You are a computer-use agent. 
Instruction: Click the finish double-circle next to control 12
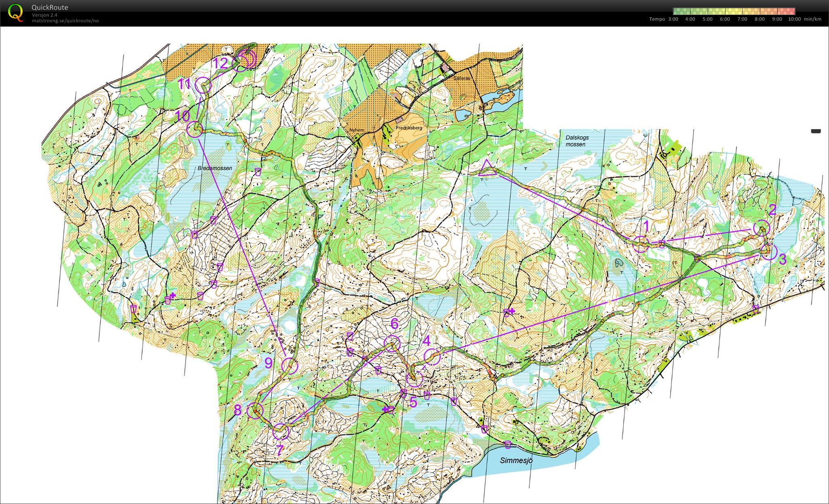247,59
